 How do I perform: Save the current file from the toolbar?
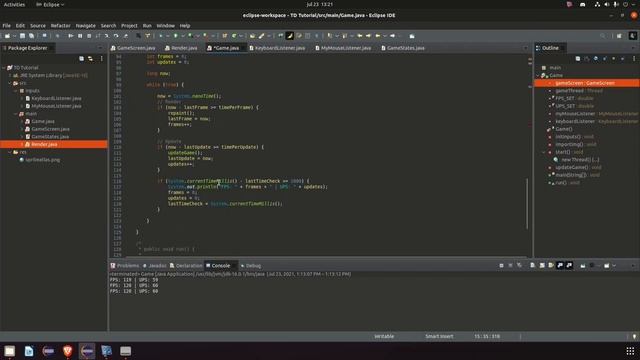[22, 36]
